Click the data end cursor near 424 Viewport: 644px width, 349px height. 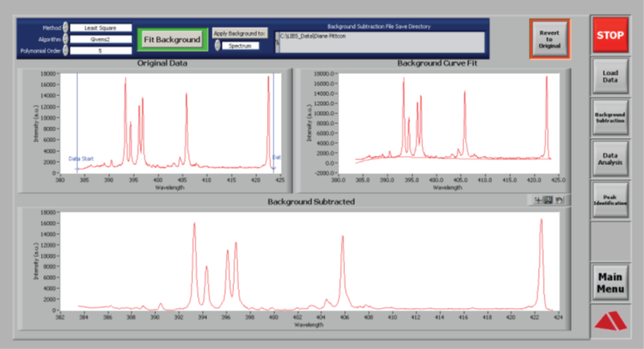click(273, 123)
